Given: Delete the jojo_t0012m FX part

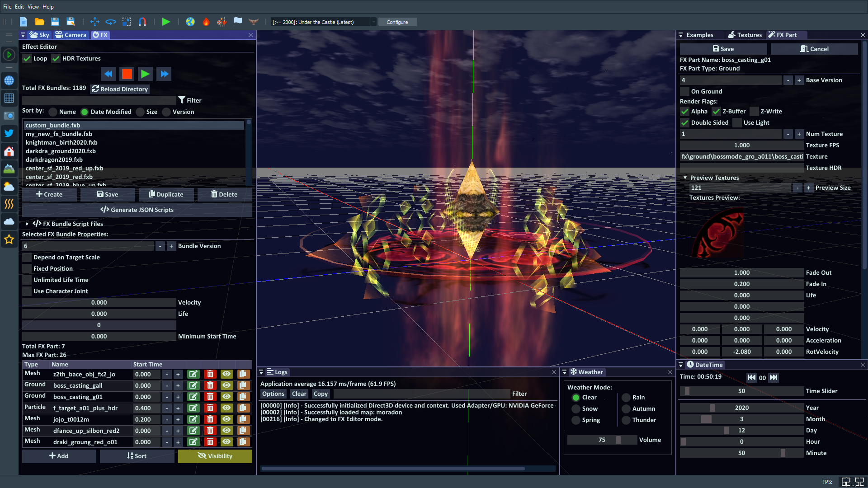Looking at the screenshot, I should coord(210,419).
